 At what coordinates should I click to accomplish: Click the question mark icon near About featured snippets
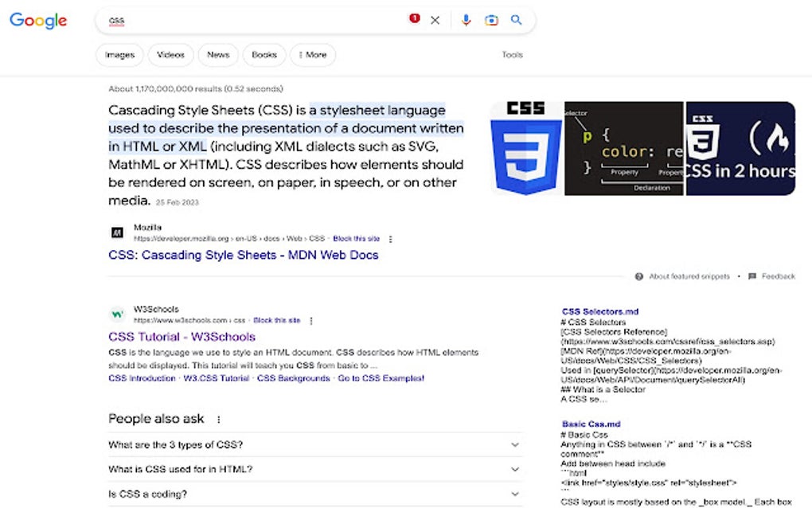click(x=639, y=276)
